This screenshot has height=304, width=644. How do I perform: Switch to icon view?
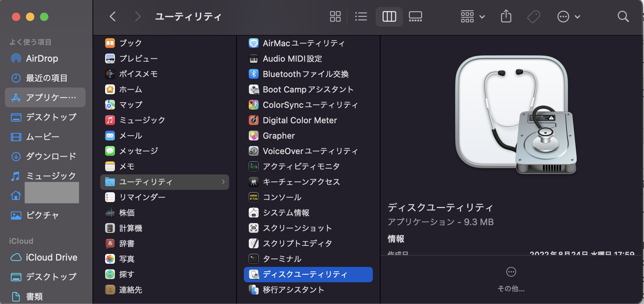pyautogui.click(x=335, y=16)
